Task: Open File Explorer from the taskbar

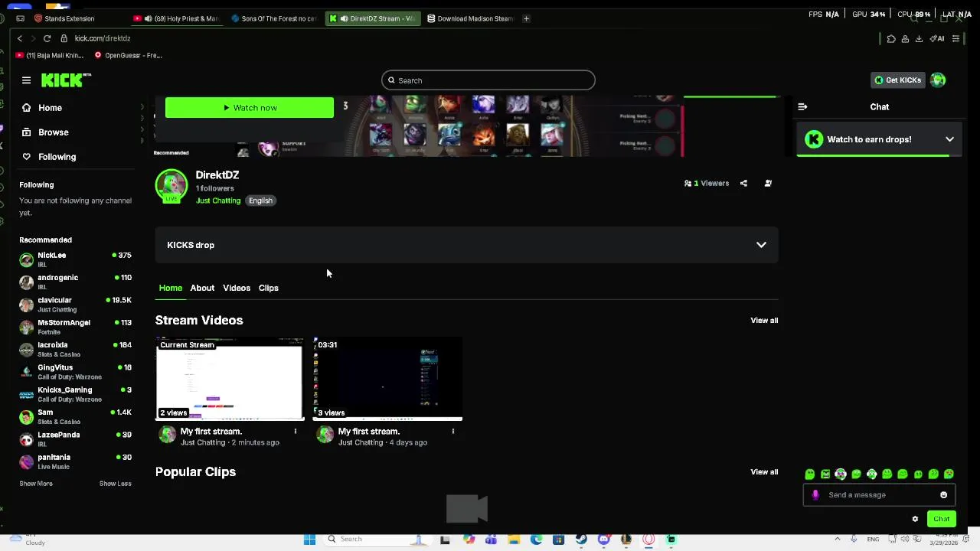Action: click(x=514, y=540)
